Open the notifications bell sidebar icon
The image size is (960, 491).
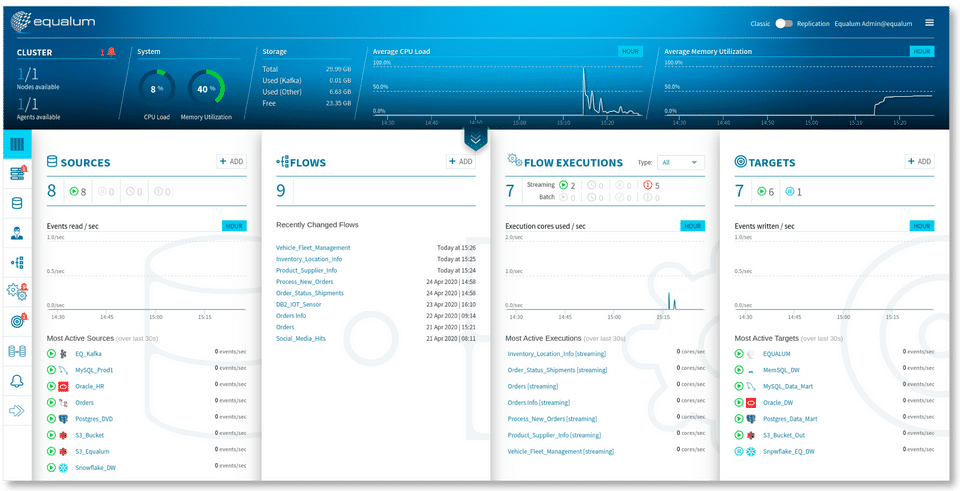17,381
